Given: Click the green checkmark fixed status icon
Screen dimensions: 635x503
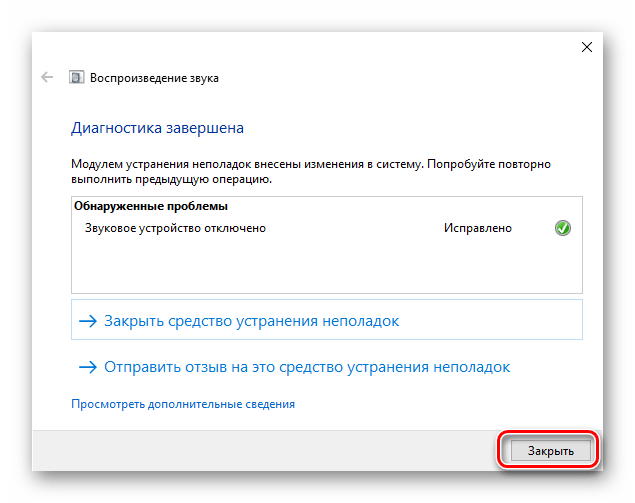Looking at the screenshot, I should pos(563,228).
